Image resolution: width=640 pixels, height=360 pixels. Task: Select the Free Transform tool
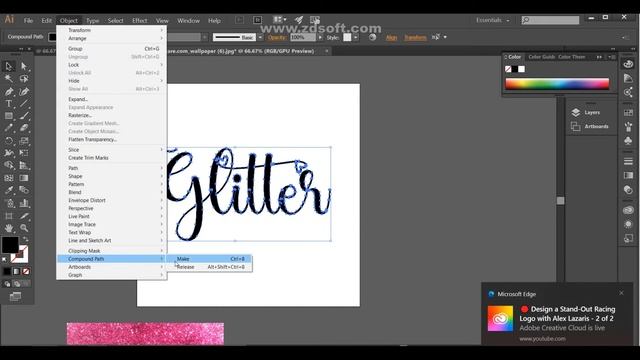[24, 153]
